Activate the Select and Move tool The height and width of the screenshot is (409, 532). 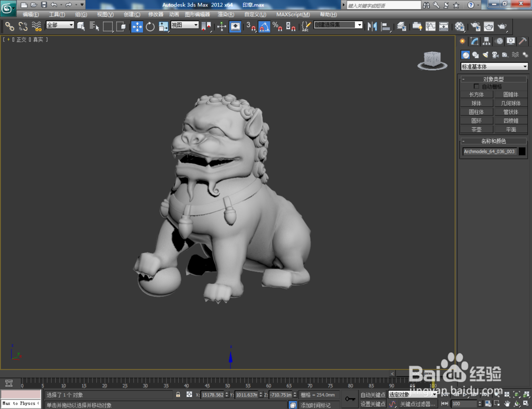tap(137, 27)
